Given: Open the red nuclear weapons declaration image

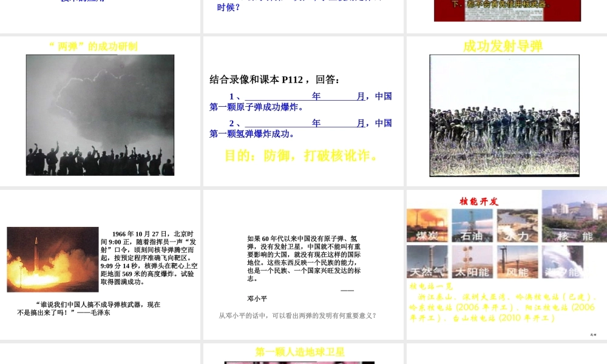Looking at the screenshot, I should 507,10.
